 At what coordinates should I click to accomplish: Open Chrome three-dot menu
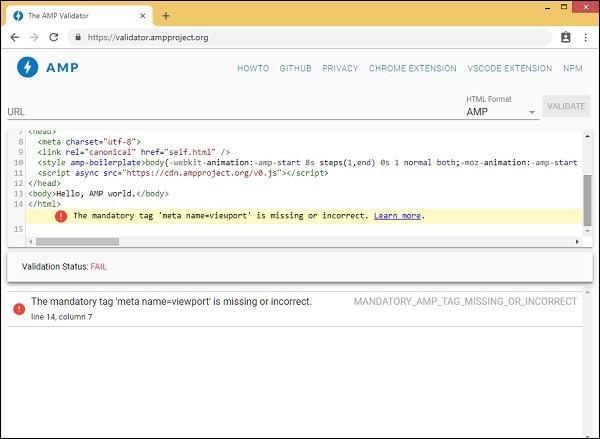[585, 37]
